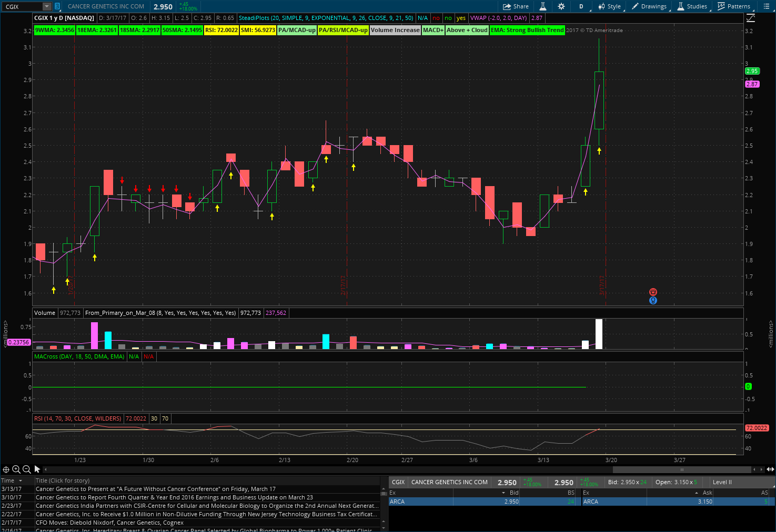Open the Patterns menu
This screenshot has width=776, height=532.
(734, 6)
